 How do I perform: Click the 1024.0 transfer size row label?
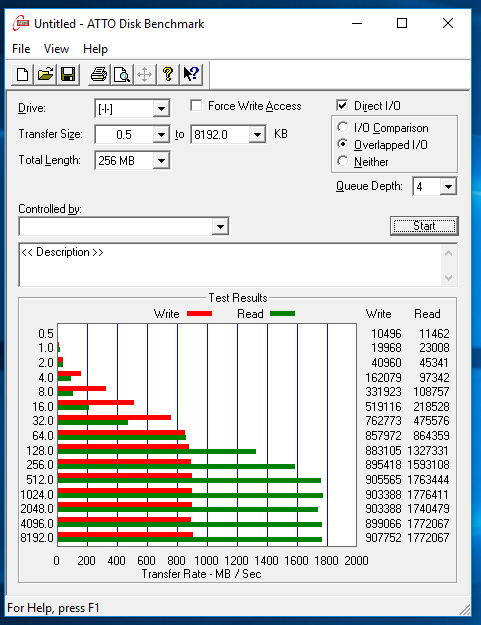point(37,495)
